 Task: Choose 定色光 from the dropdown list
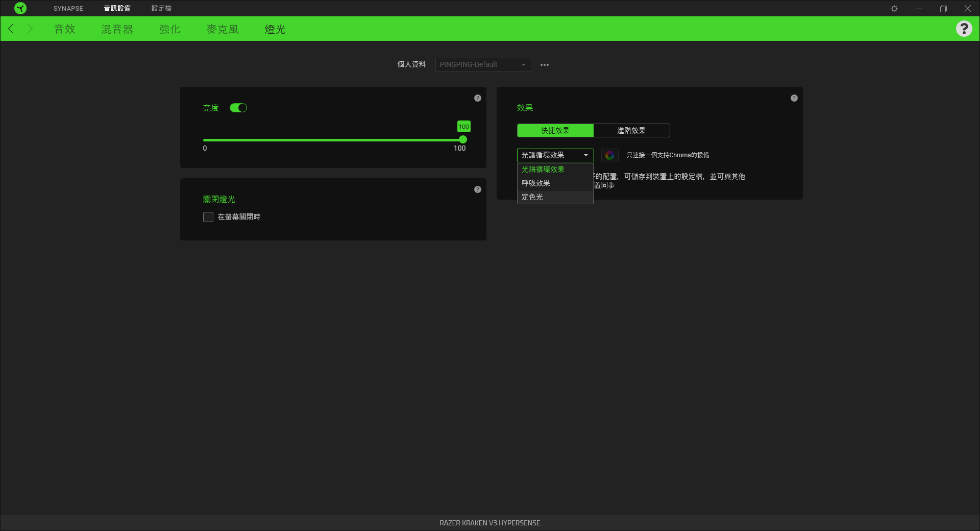click(x=555, y=197)
